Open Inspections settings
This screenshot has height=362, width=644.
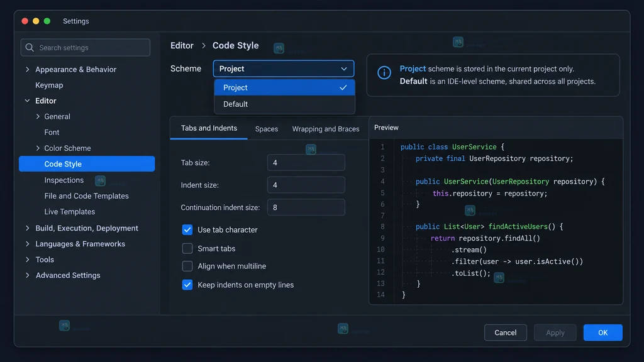point(64,180)
